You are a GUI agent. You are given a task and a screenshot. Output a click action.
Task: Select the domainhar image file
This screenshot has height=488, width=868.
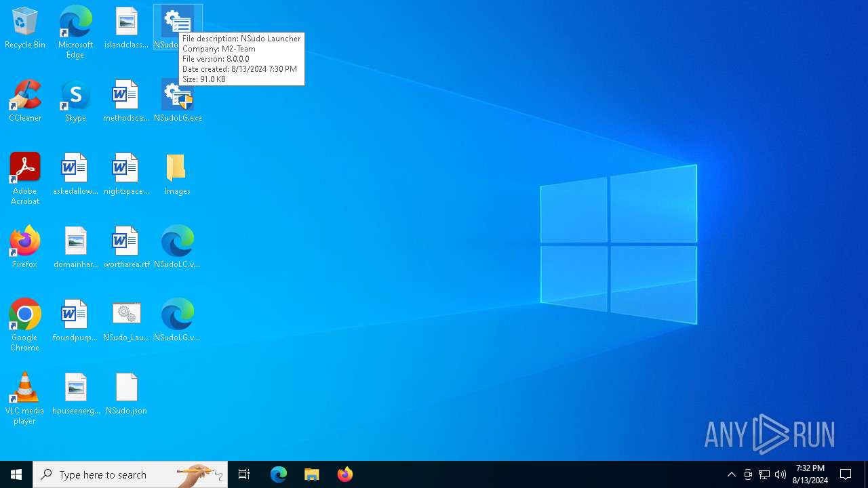point(75,247)
